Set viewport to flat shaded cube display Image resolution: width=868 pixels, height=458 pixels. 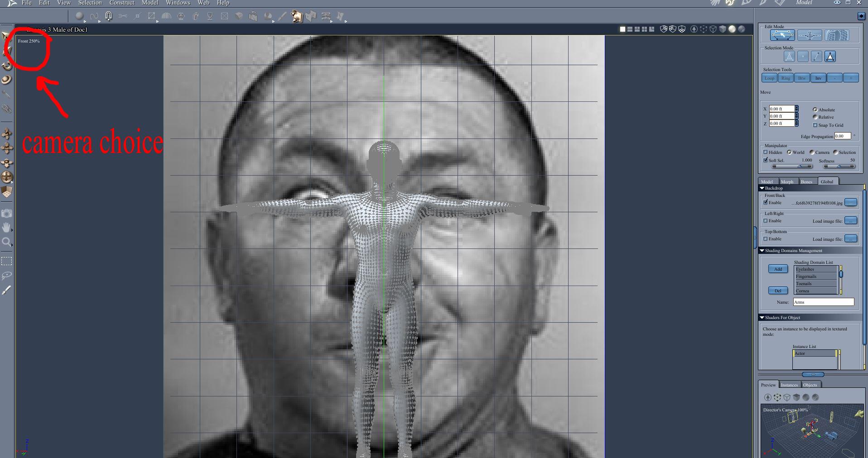(722, 29)
